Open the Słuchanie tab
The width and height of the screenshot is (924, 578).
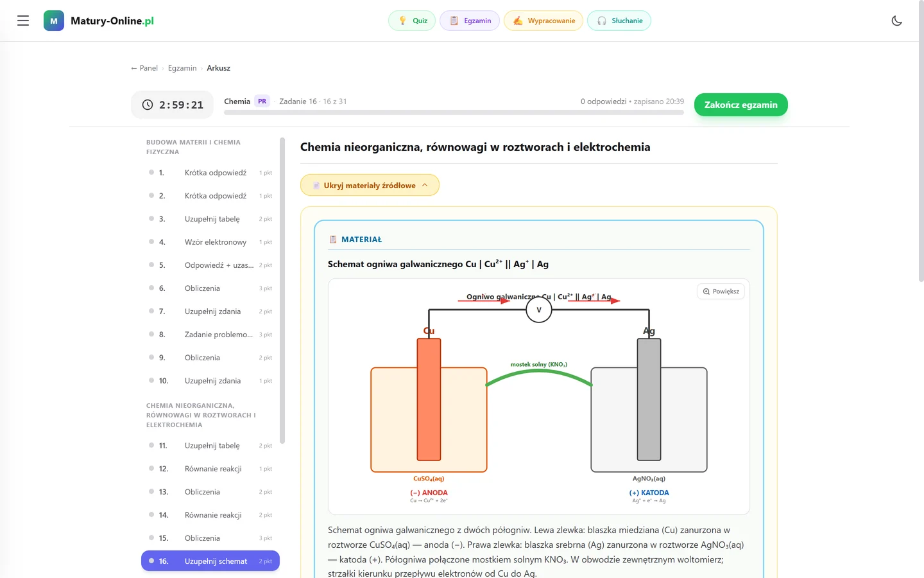(x=619, y=21)
